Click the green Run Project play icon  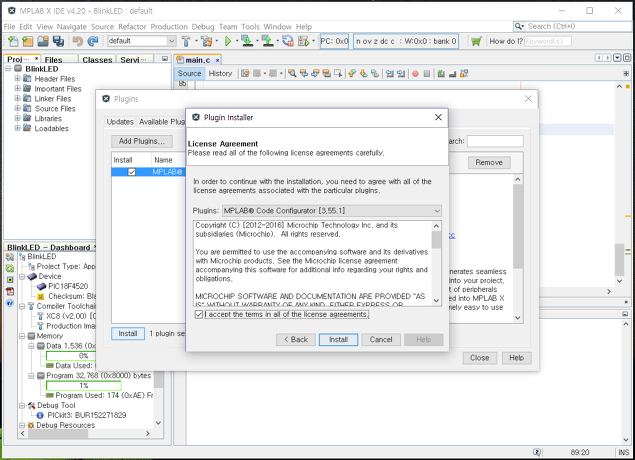click(228, 41)
